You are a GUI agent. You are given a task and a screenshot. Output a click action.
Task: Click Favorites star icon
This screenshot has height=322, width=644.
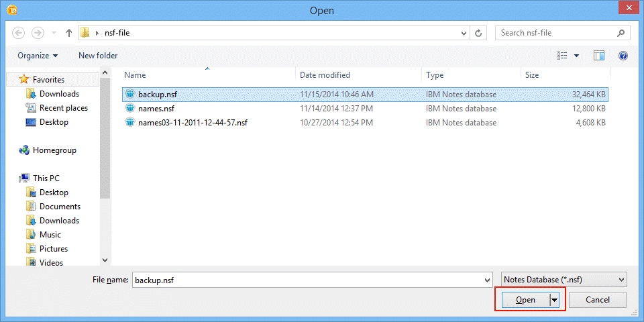point(24,79)
